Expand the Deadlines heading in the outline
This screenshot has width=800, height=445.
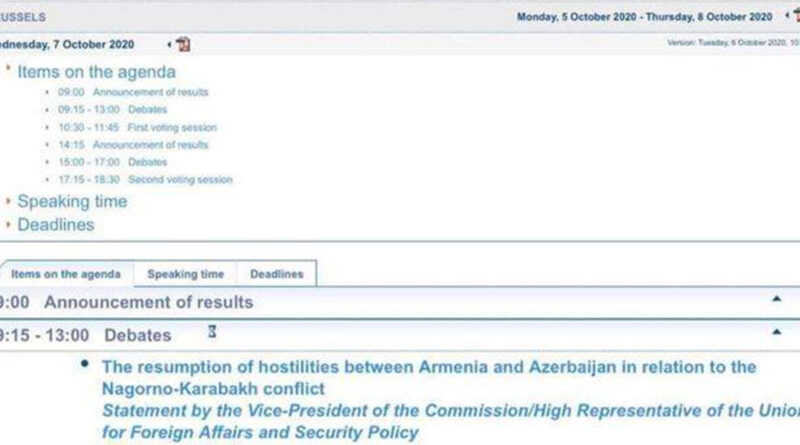(56, 224)
